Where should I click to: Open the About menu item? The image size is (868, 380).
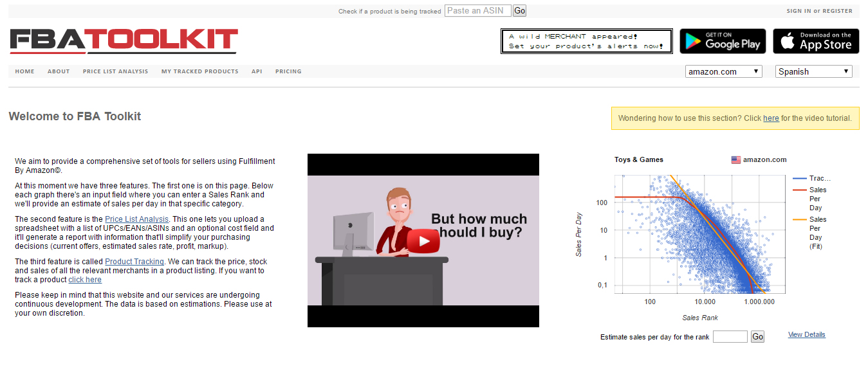[59, 71]
